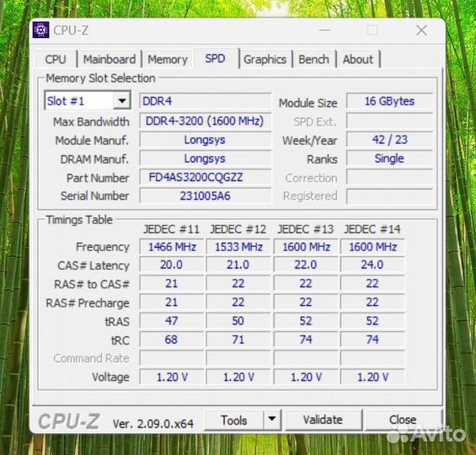Select the Max Bandwidth value DDR4-3200 (1600 MHz)
Screen dimensions: 476x455
pyautogui.click(x=206, y=121)
